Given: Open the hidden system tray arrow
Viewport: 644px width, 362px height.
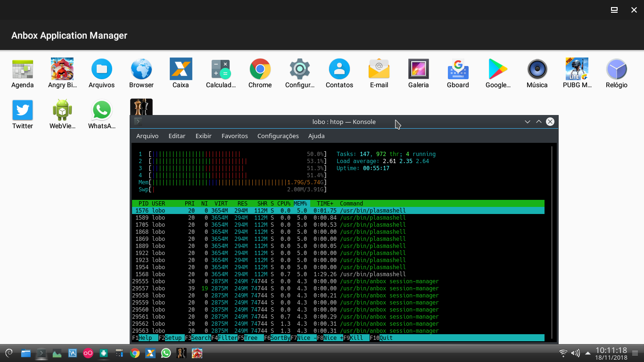Looking at the screenshot, I should [587, 353].
